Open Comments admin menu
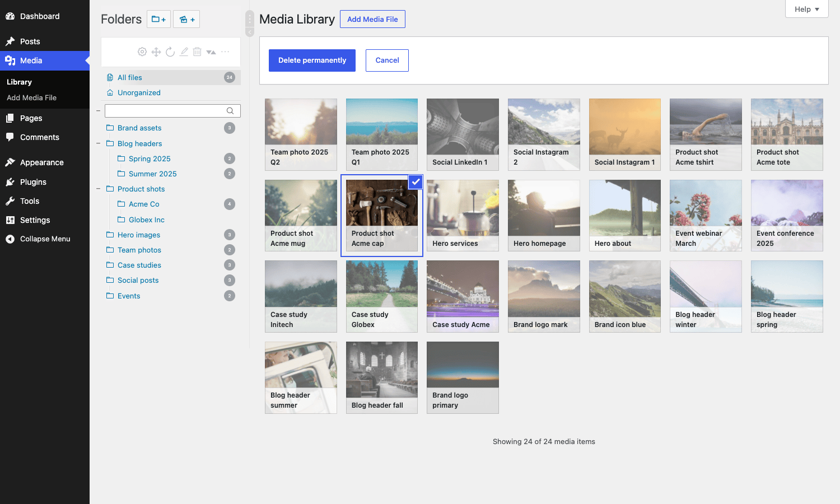 point(45,137)
